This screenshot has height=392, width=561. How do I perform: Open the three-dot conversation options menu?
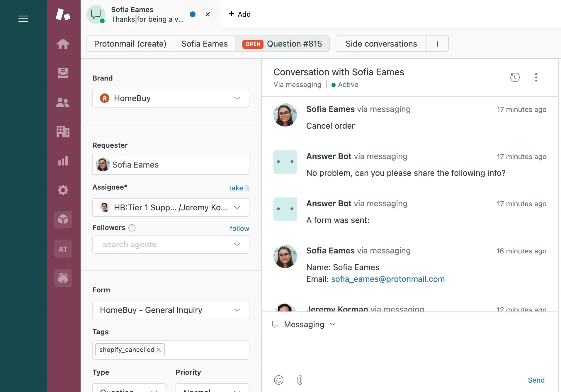point(536,77)
